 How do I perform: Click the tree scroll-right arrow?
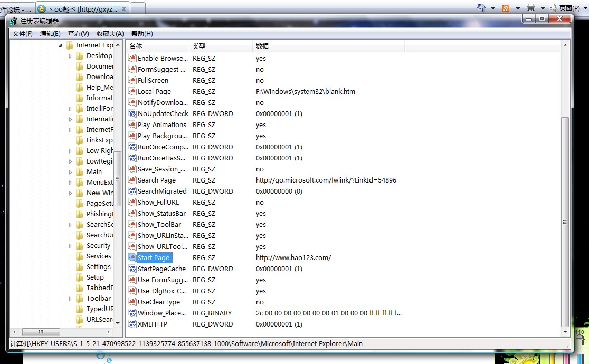click(109, 332)
